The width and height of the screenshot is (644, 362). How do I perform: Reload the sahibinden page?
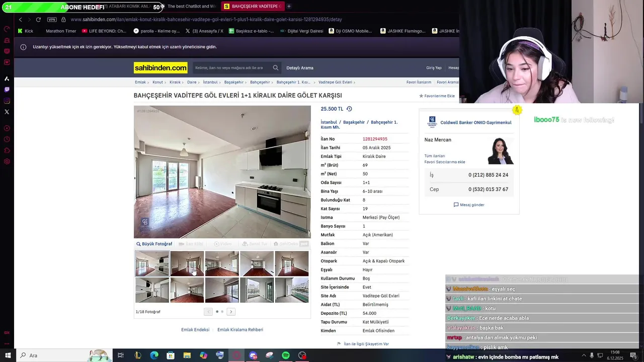click(38, 20)
